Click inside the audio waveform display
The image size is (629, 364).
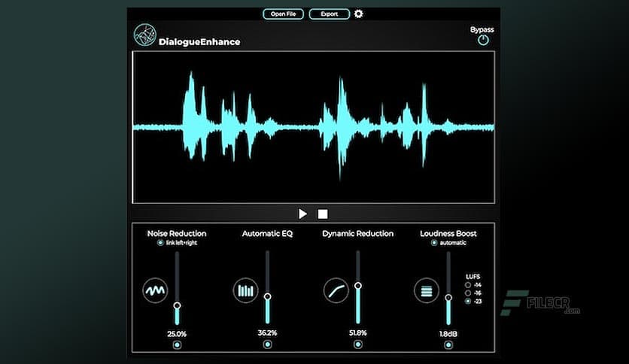pos(313,127)
